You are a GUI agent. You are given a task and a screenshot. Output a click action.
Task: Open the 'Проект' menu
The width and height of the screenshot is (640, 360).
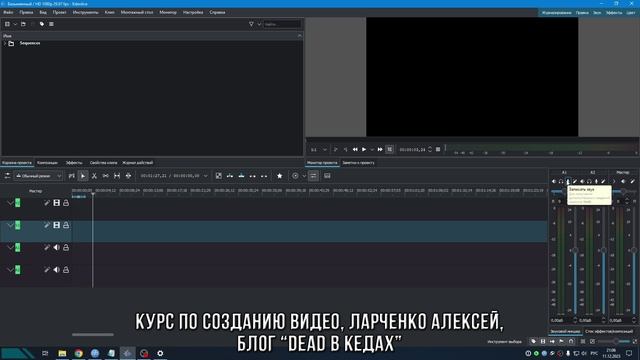coord(59,12)
